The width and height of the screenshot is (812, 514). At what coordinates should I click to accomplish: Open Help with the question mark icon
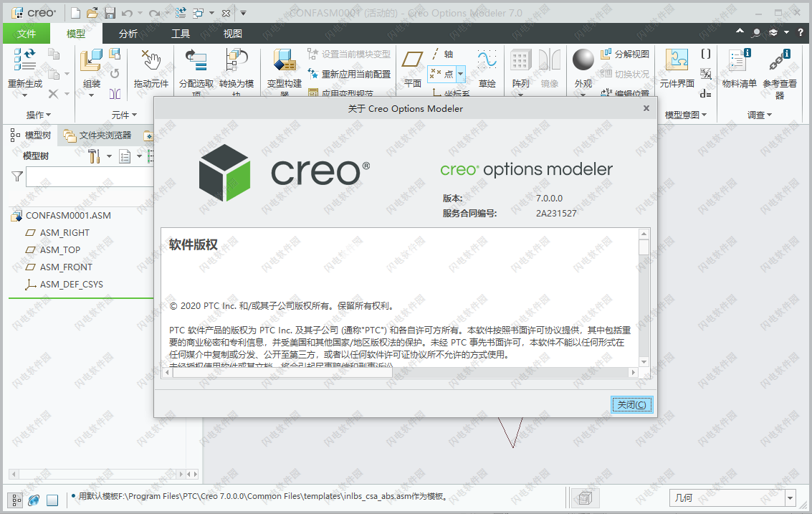pyautogui.click(x=801, y=33)
